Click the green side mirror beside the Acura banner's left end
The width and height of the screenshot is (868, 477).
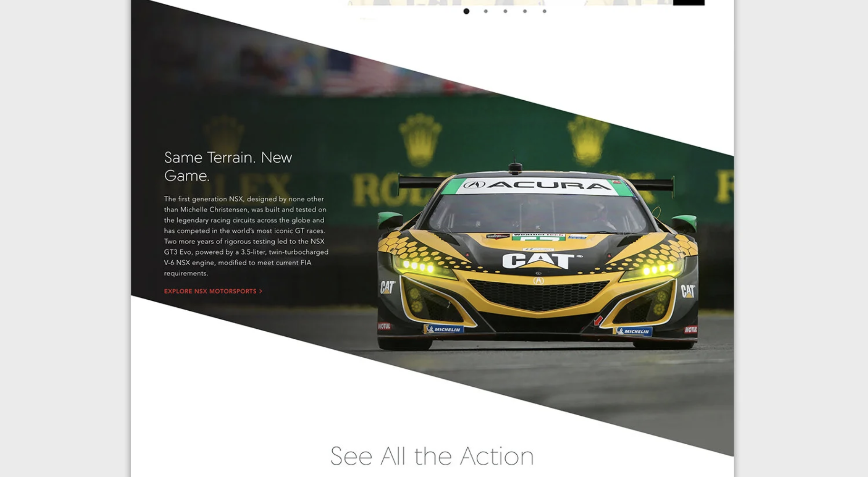(390, 220)
